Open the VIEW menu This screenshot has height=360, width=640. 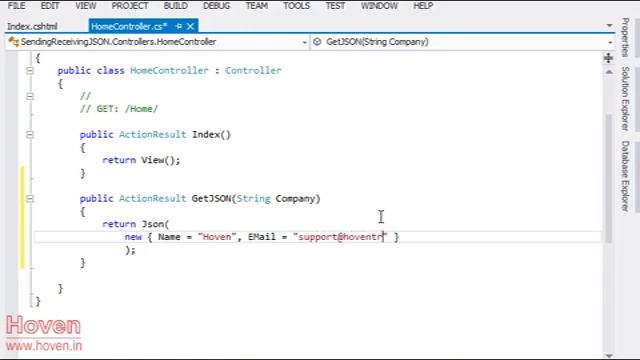(86, 6)
